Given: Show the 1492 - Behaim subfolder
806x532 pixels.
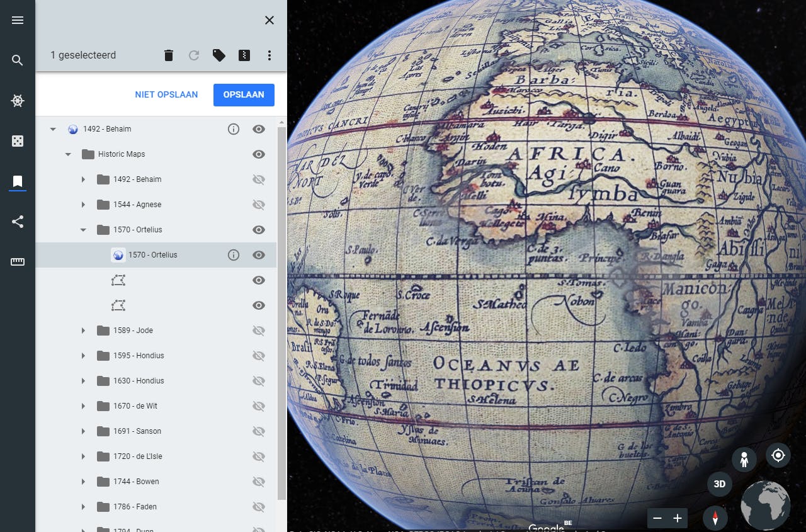Looking at the screenshot, I should (259, 179).
